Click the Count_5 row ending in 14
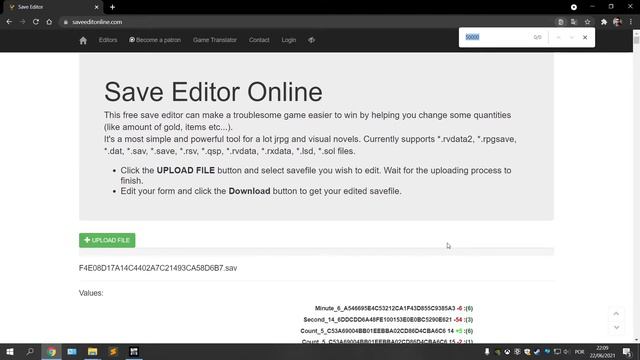 coord(387,331)
